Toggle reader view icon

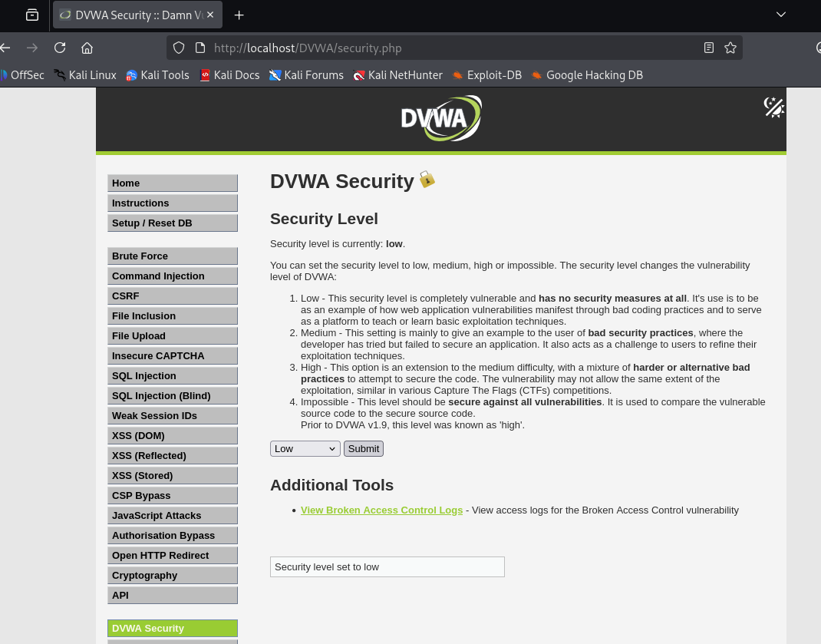pyautogui.click(x=708, y=48)
